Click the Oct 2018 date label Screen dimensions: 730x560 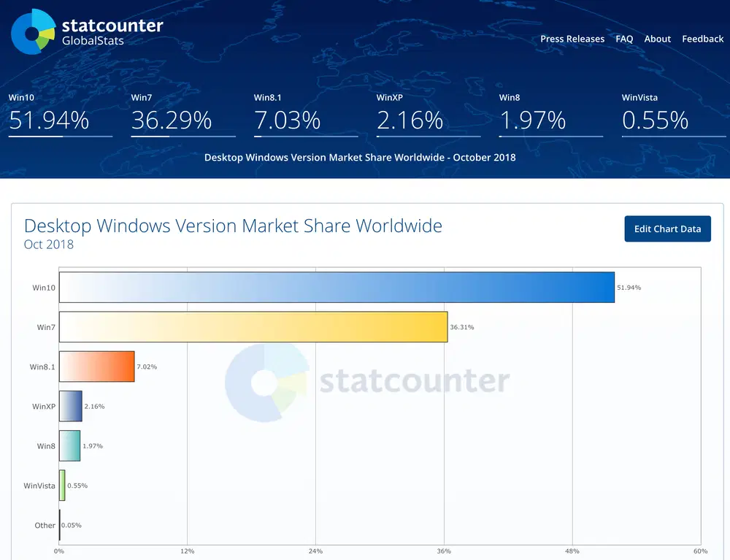[48, 245]
